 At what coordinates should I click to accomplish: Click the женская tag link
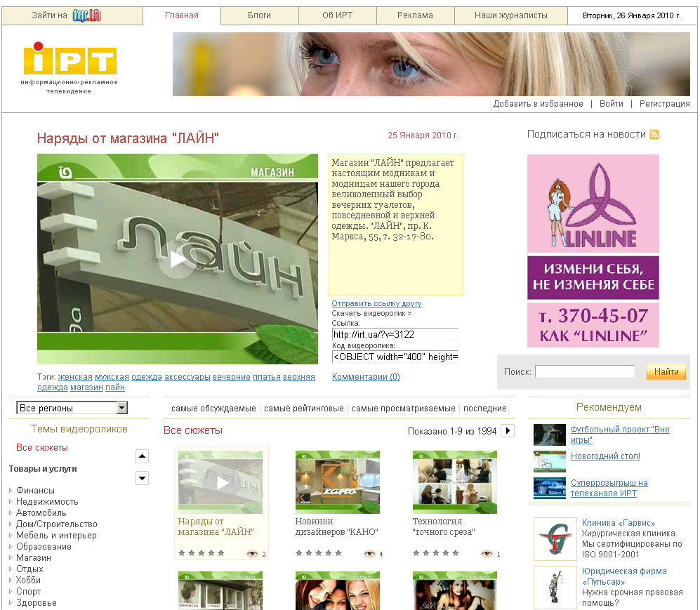click(75, 377)
